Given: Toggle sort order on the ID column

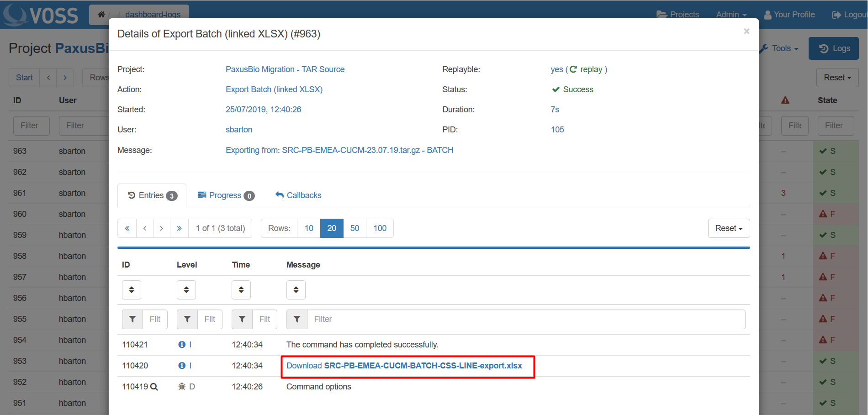Looking at the screenshot, I should pyautogui.click(x=132, y=290).
